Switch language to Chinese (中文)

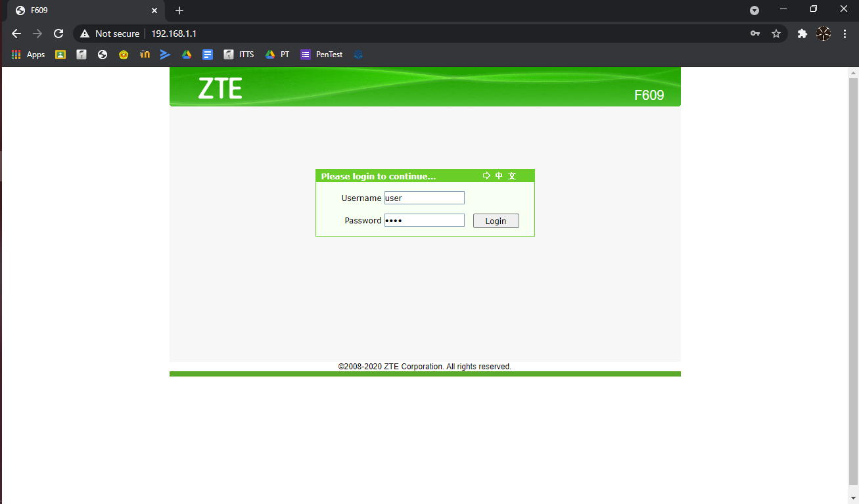(500, 176)
